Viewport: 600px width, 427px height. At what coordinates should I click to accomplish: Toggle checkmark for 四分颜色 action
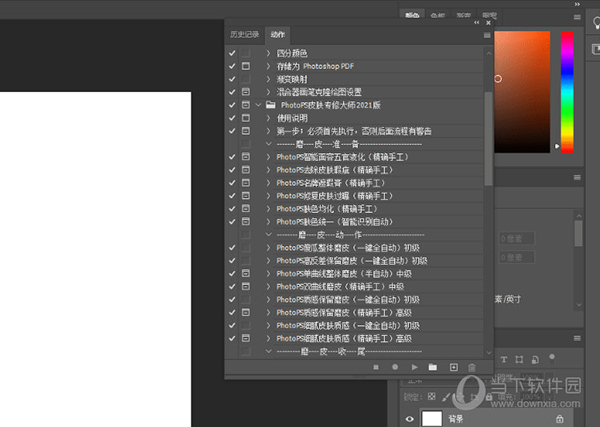point(232,52)
